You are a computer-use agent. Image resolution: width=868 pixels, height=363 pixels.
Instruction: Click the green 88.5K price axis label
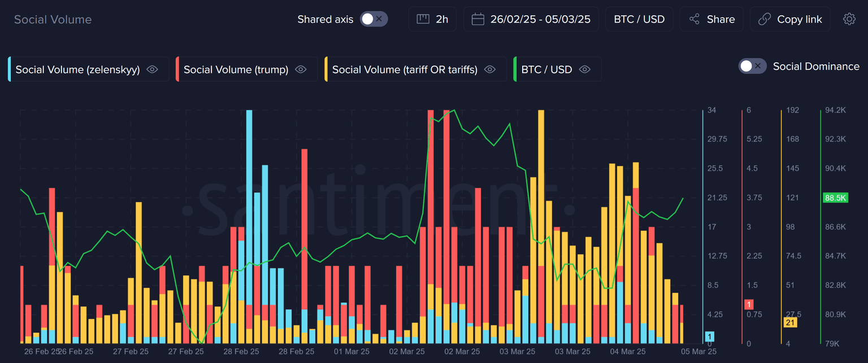(x=835, y=198)
